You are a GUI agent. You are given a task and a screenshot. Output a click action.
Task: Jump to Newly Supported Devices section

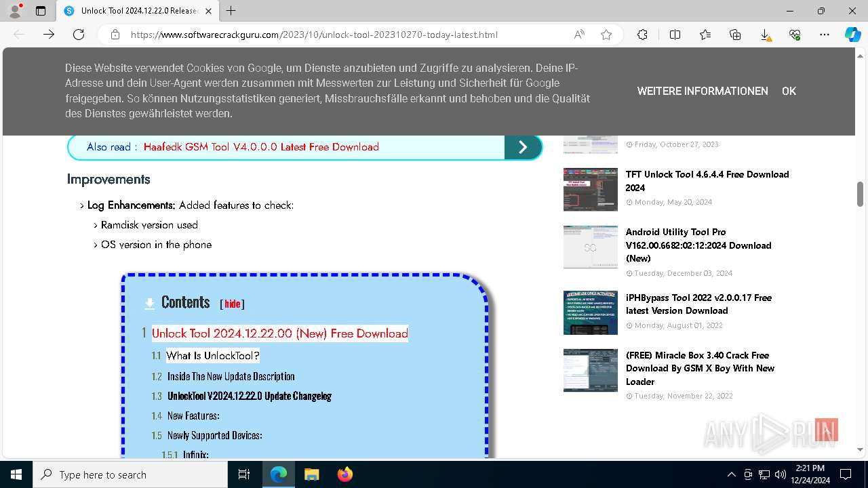coord(215,435)
